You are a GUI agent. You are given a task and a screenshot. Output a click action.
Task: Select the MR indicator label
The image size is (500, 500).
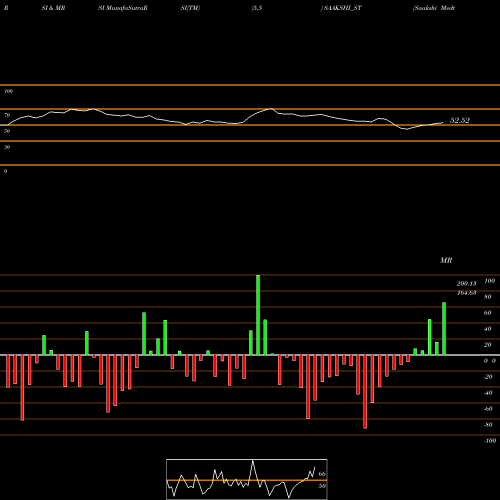click(446, 260)
